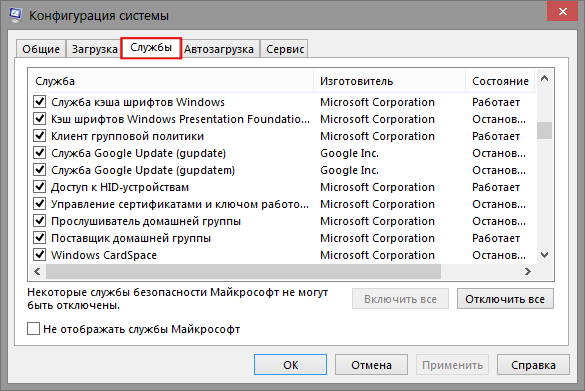Click the list's up scroll arrow

[544, 78]
